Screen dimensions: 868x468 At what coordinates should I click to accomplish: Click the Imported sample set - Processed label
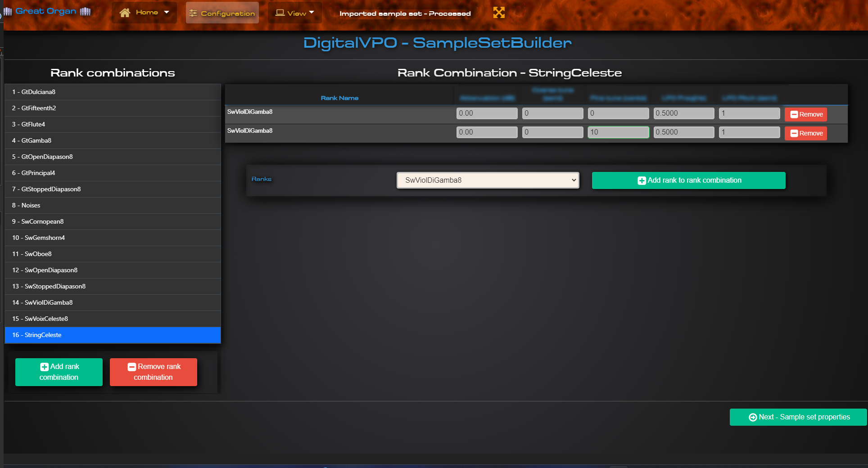[x=405, y=13]
